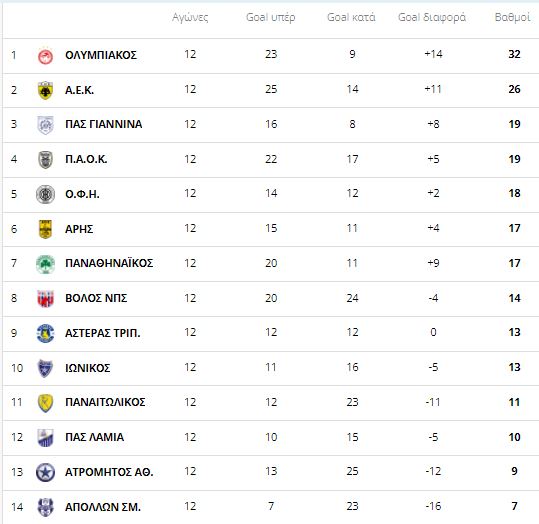Sort by the Βαθμοί column header
Screen dimensions: 539x524
tap(512, 17)
